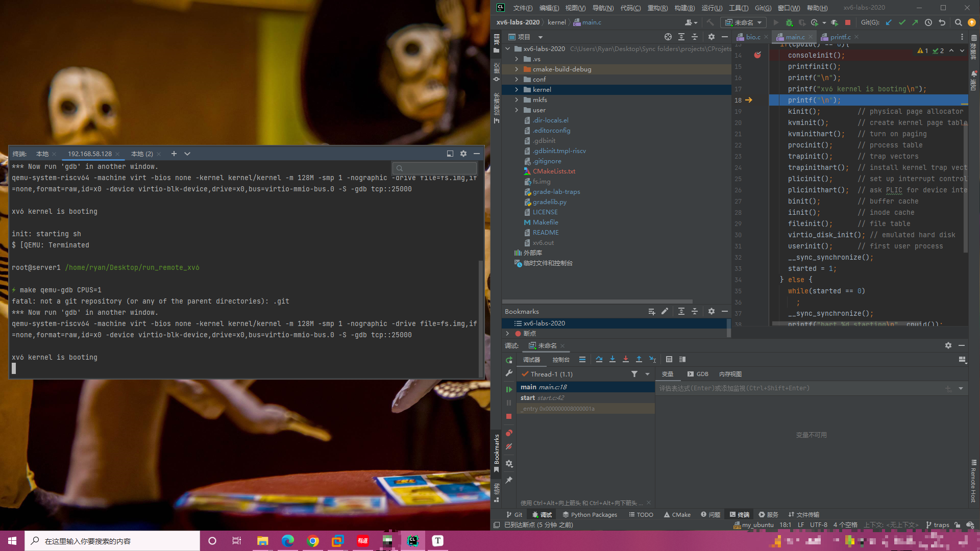This screenshot has width=980, height=551.
Task: Click Step Over debugger icon
Action: (599, 360)
